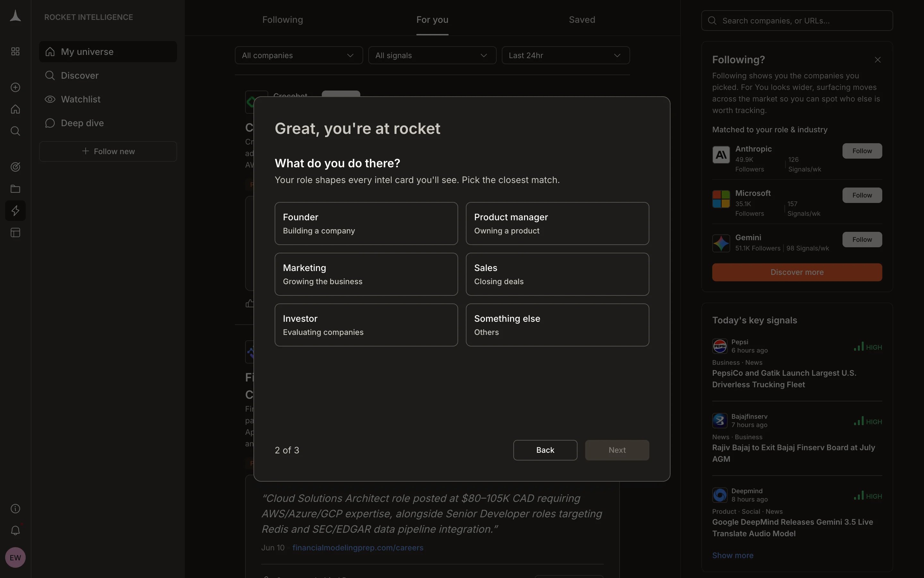Open notifications bell icon

pyautogui.click(x=15, y=530)
